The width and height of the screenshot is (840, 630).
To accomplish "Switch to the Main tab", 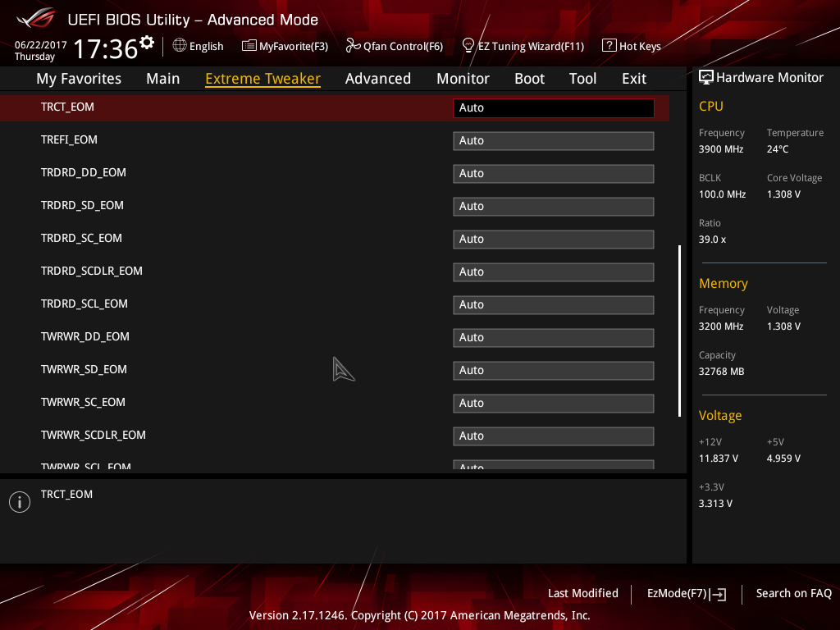I will (x=163, y=79).
